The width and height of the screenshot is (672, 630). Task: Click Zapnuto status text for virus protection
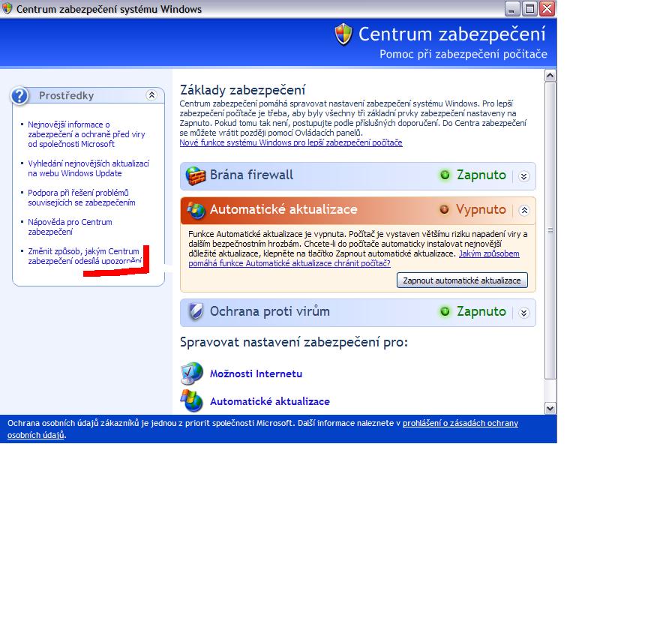click(481, 311)
